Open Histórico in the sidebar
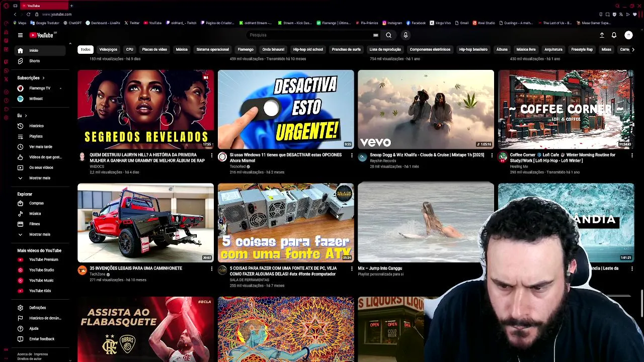 tap(40, 126)
